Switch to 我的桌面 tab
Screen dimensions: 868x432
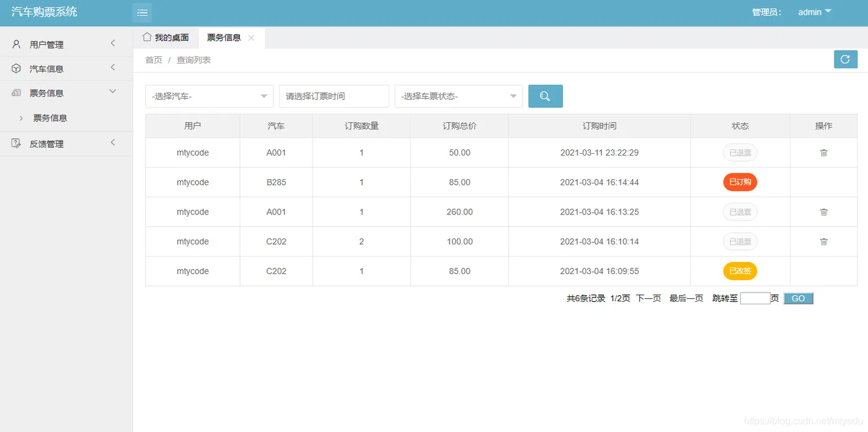(x=166, y=38)
